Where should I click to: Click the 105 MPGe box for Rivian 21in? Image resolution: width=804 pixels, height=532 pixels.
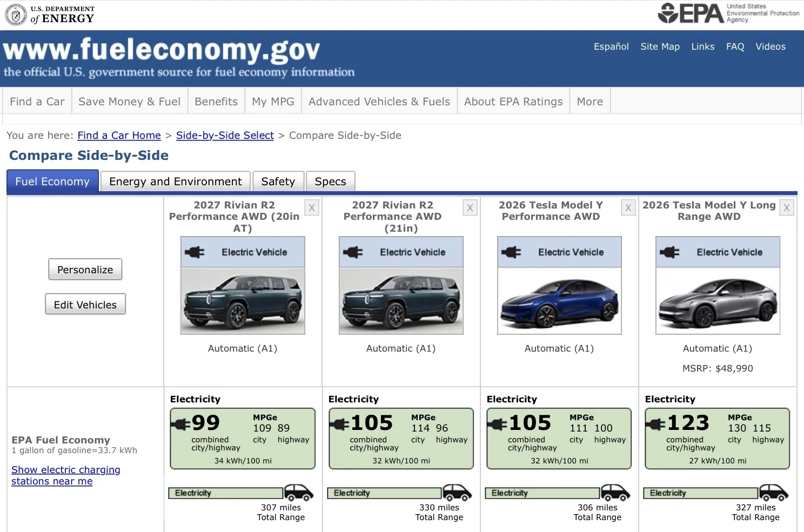[x=401, y=439]
